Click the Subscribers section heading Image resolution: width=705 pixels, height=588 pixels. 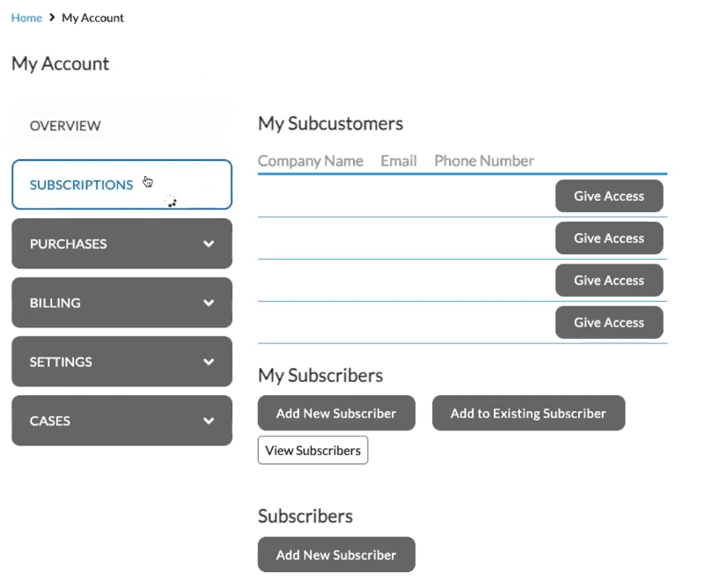click(305, 516)
